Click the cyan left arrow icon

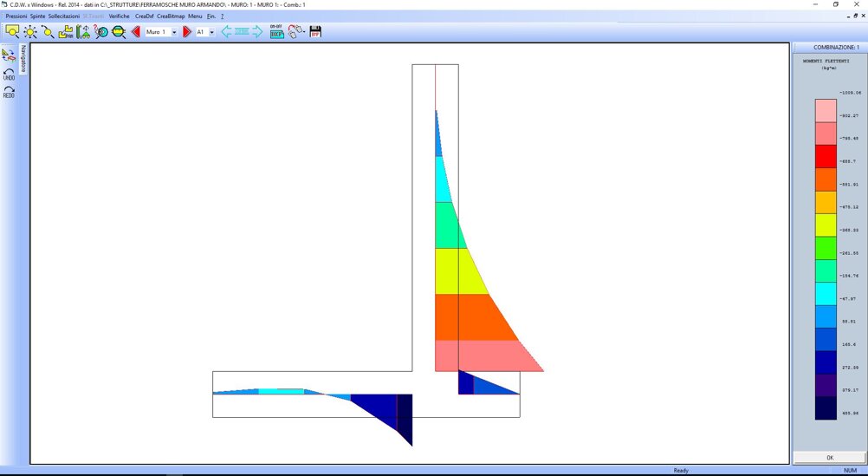[x=226, y=31]
